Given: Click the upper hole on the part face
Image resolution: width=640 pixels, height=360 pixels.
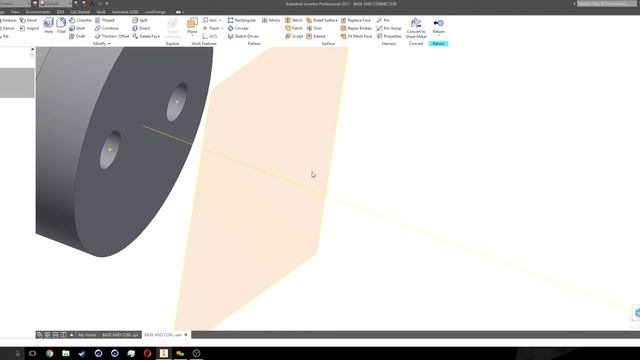Looking at the screenshot, I should point(177,102).
